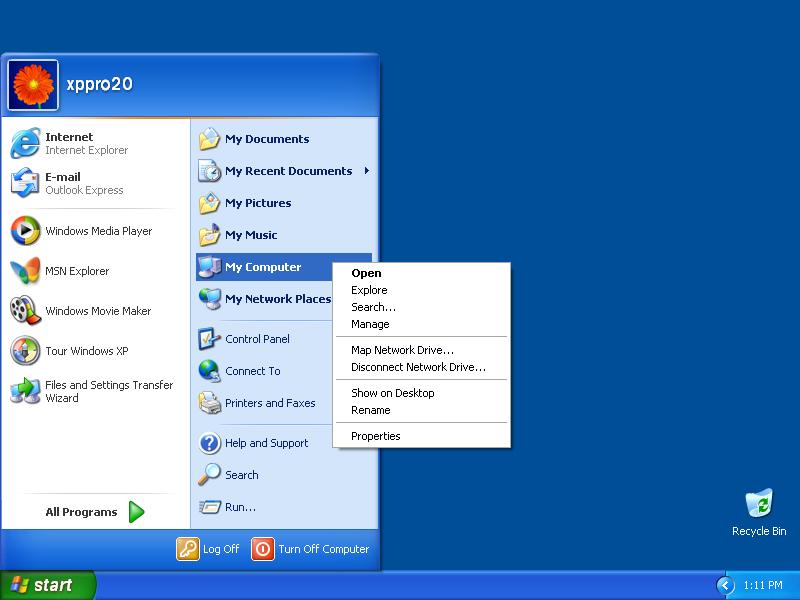Click the xppro20 user account picture
The image size is (800, 600).
coord(33,85)
